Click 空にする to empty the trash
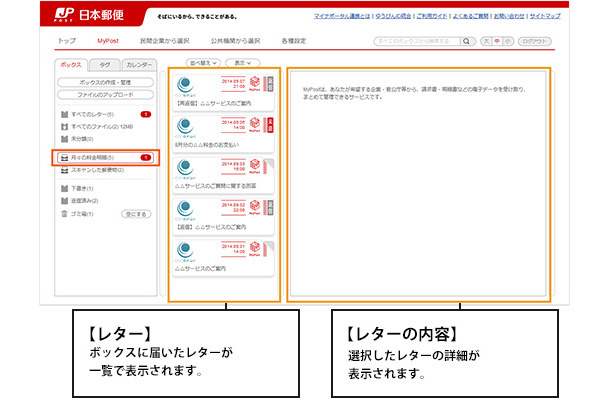Screen dimensions: 612x398 click(x=136, y=214)
